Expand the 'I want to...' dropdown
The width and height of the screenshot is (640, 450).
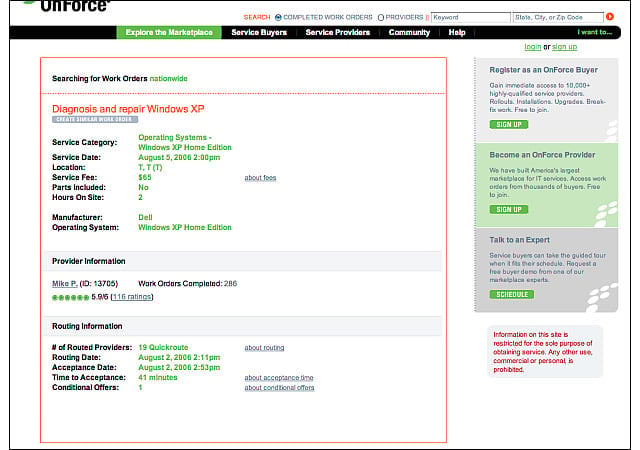coord(594,32)
